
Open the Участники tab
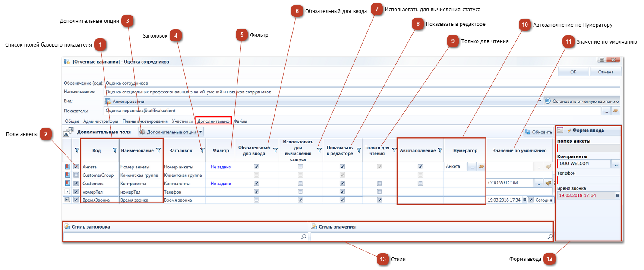[x=182, y=121]
